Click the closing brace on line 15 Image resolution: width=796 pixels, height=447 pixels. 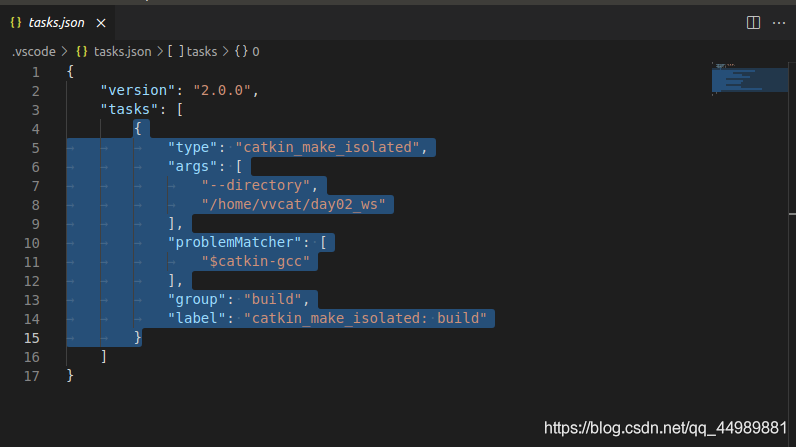(x=138, y=337)
